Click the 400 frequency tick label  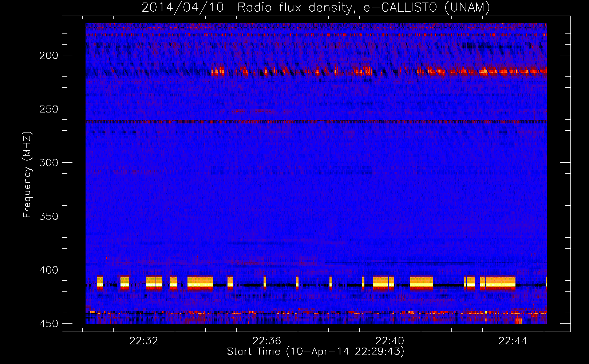tap(49, 270)
